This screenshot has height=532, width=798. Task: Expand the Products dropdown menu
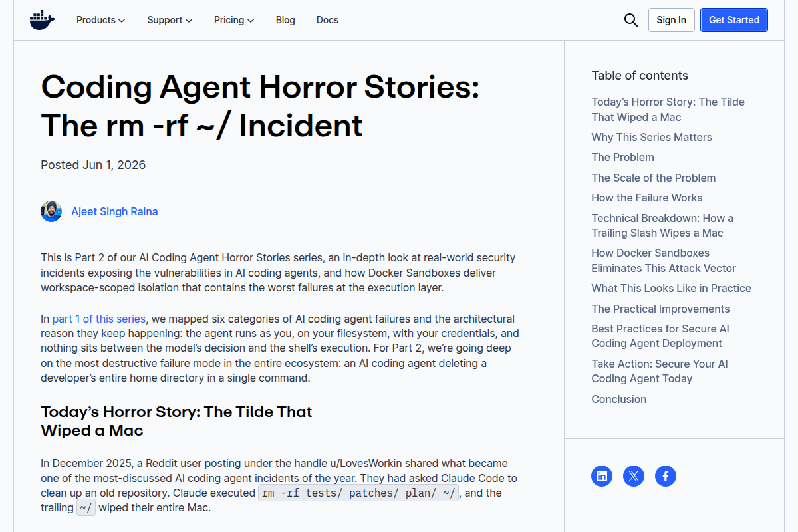point(100,20)
